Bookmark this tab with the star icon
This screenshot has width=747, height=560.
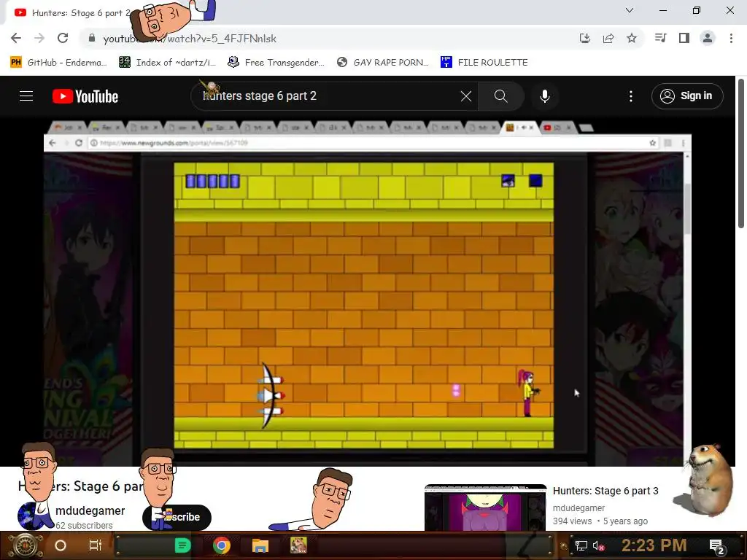[x=632, y=38]
